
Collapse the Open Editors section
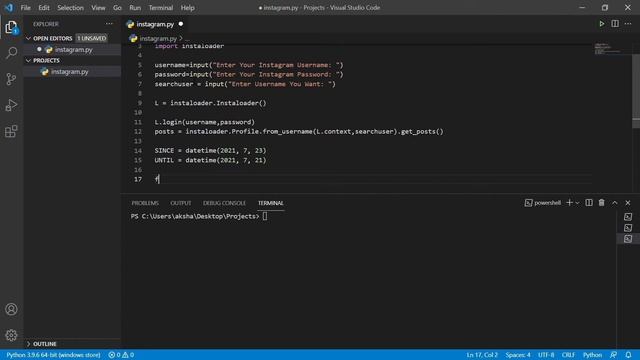tap(28, 38)
